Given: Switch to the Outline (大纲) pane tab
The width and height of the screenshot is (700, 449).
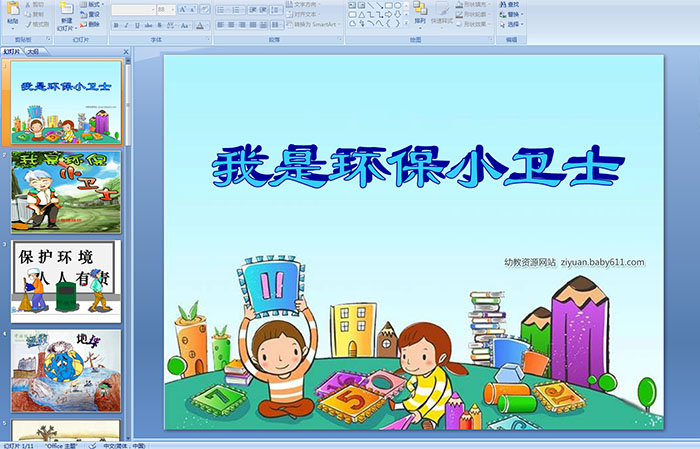Looking at the screenshot, I should [33, 52].
